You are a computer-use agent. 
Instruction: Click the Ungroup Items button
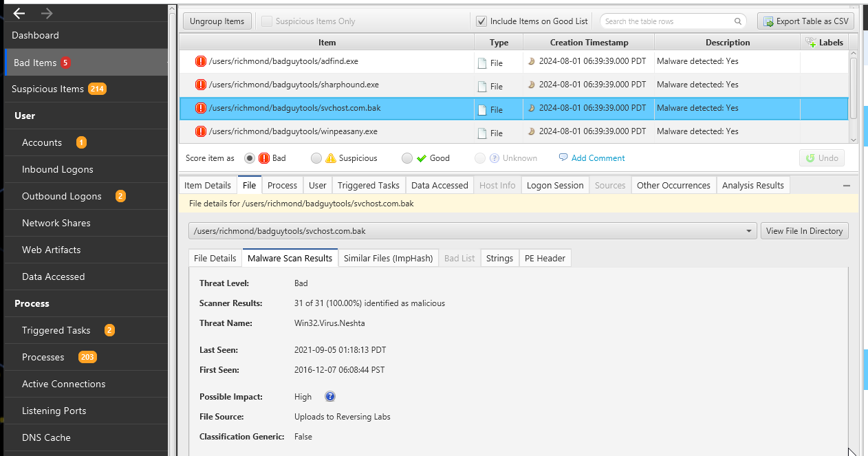[x=217, y=21]
